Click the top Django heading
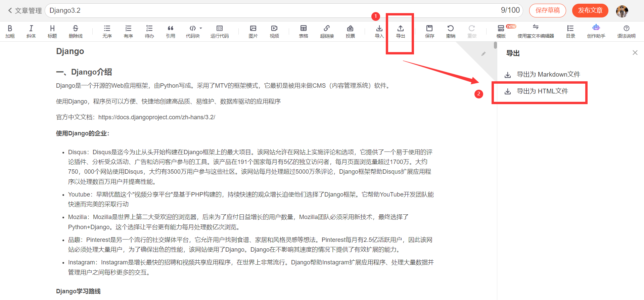 click(x=70, y=51)
